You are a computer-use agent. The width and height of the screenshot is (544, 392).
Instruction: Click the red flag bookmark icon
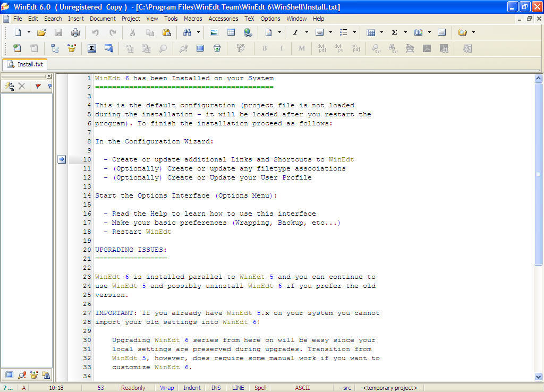38,87
